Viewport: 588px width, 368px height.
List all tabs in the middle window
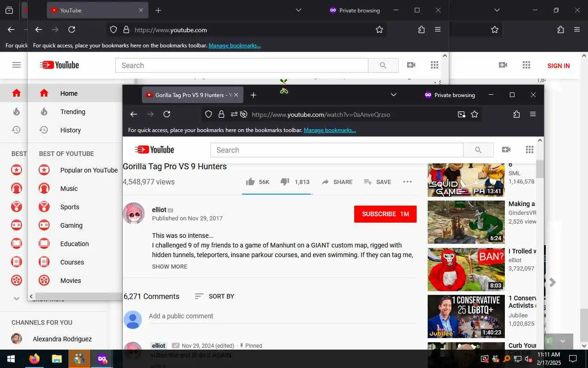(x=299, y=10)
